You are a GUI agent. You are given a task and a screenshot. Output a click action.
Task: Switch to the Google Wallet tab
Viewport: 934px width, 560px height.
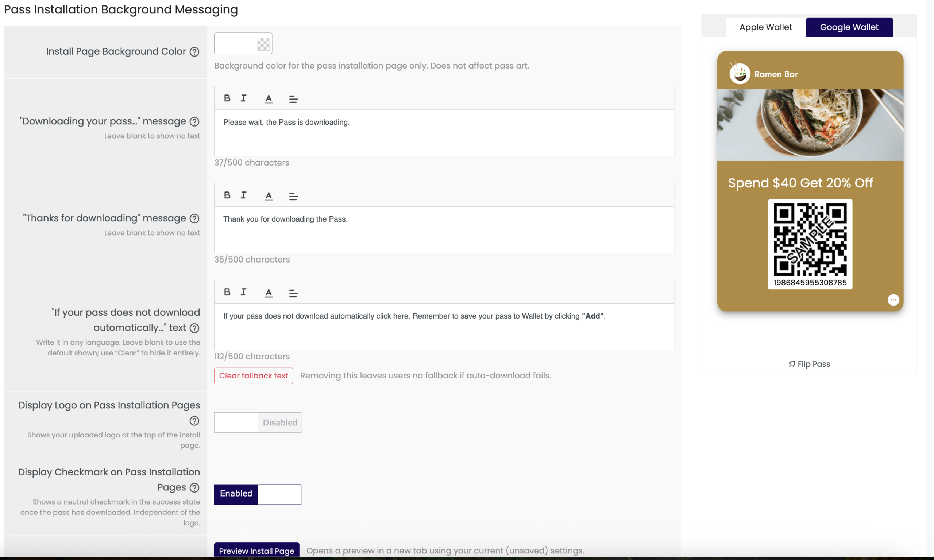[x=849, y=27]
